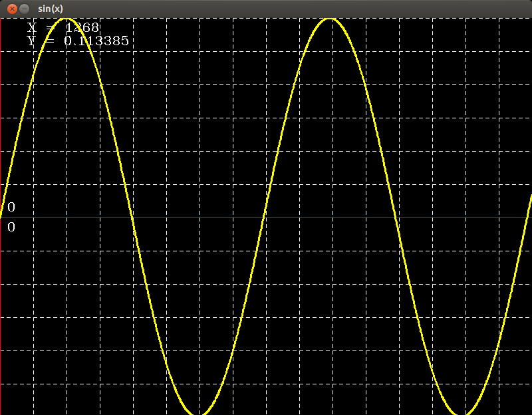The image size is (532, 415).
Task: Click the ascending zero crossing mid-plot
Action: pos(265,217)
